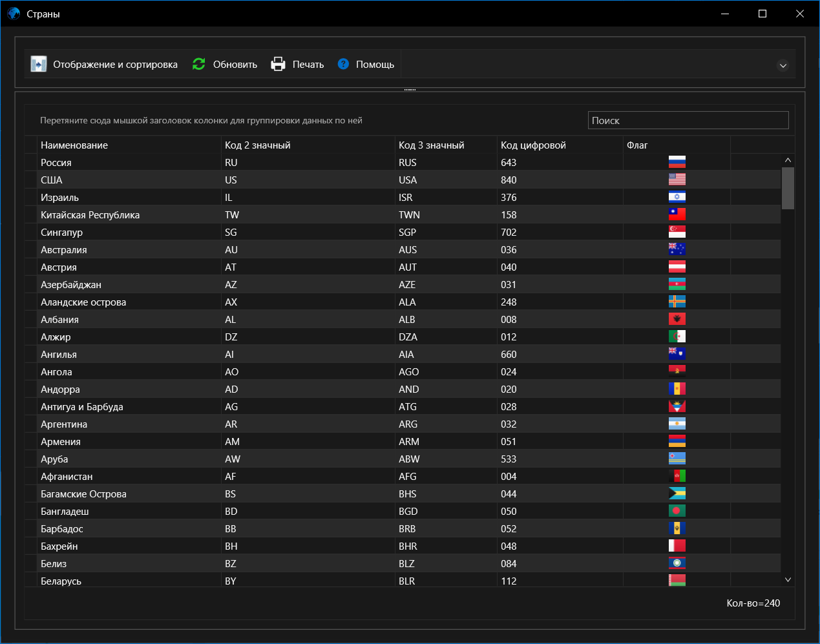Click the Russia flag icon
820x644 pixels.
click(677, 162)
